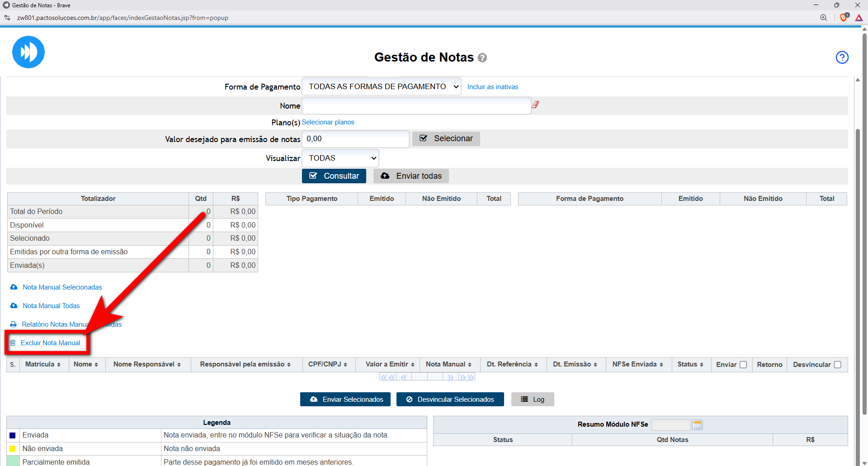Sort table by Matrícula column
This screenshot has height=466, width=868.
[x=42, y=364]
